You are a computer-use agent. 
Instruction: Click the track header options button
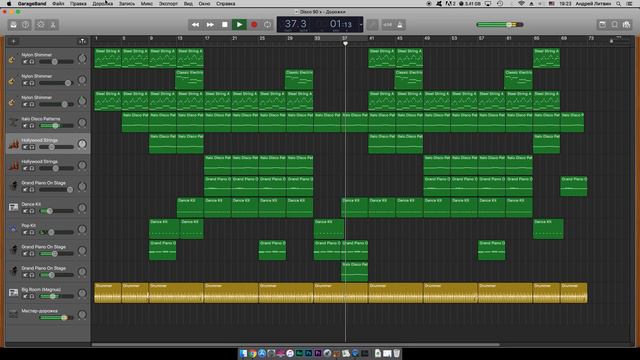pyautogui.click(x=82, y=41)
